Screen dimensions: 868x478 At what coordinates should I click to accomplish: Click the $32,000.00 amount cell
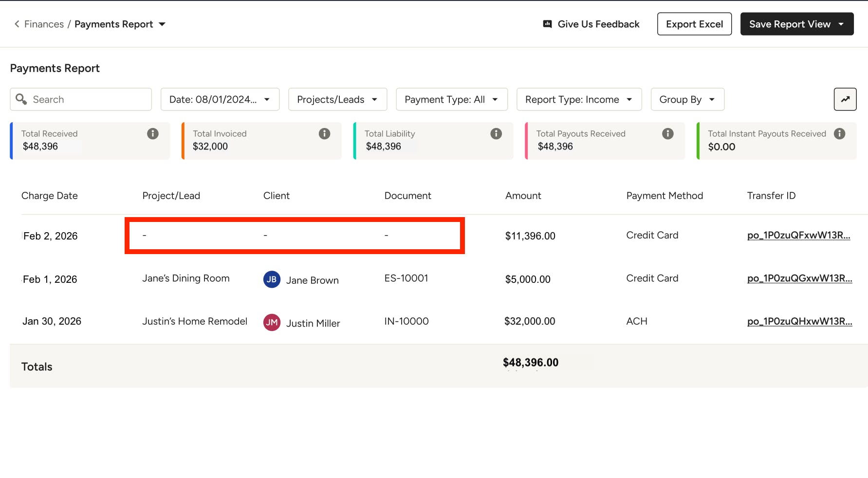[530, 321]
